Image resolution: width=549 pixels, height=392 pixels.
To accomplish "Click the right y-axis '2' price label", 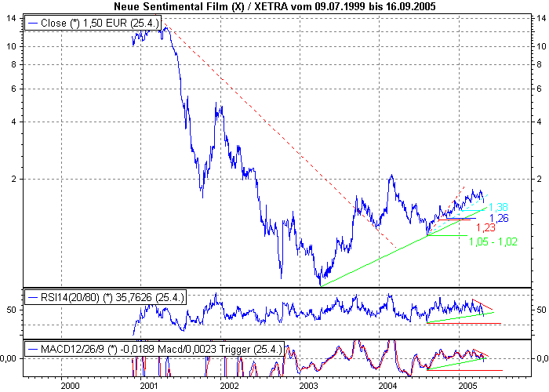I will [539, 180].
